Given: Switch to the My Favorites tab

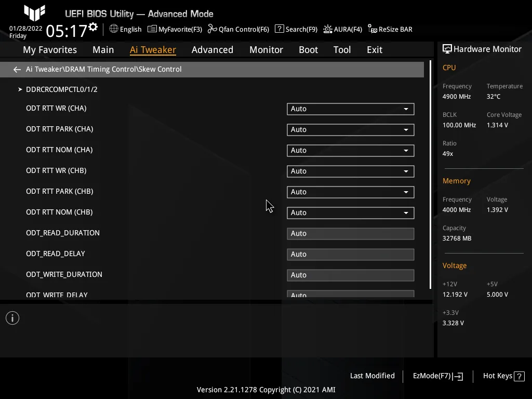Looking at the screenshot, I should coord(50,50).
